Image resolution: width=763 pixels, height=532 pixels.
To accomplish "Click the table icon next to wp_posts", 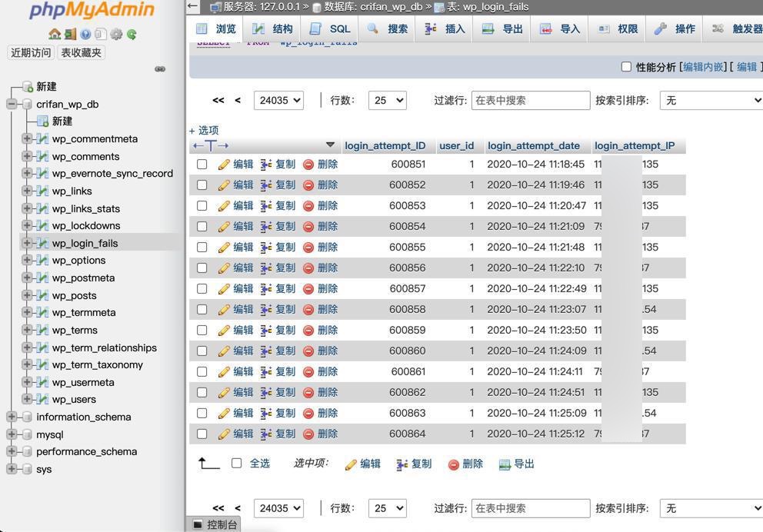I will tap(43, 295).
